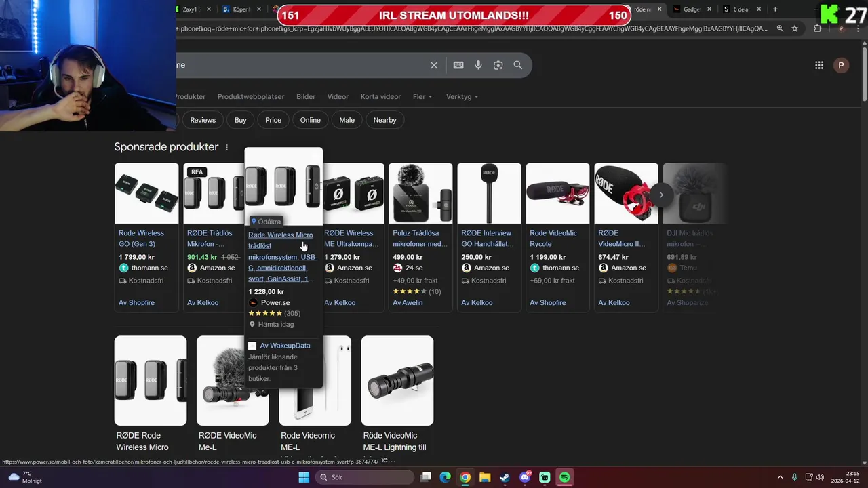Bookmark this page with star icon
This screenshot has width=868, height=488.
point(795,28)
